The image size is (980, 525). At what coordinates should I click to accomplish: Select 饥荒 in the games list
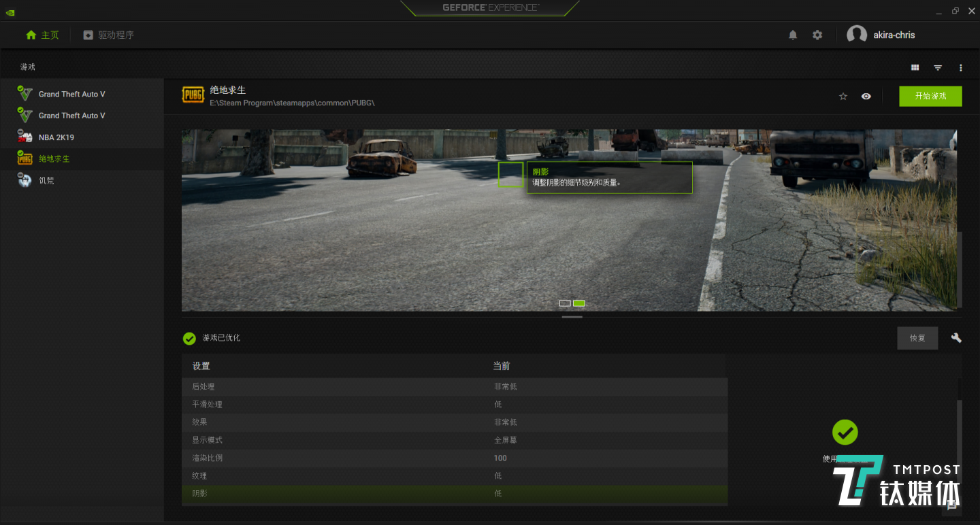point(46,180)
